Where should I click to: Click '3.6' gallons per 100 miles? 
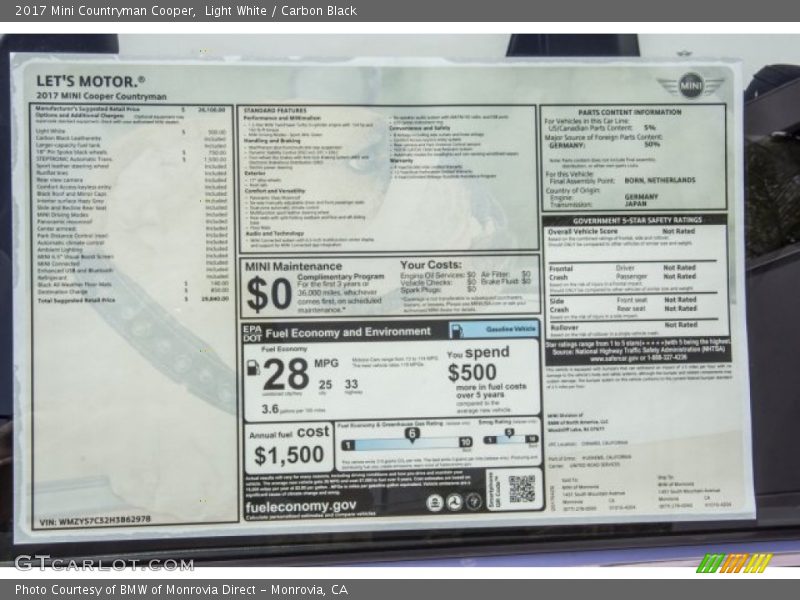pos(270,409)
